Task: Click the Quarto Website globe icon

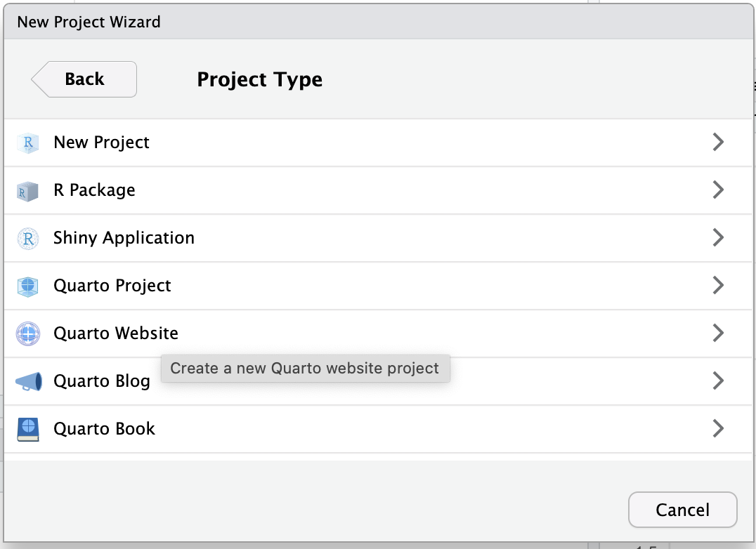Action: tap(28, 333)
